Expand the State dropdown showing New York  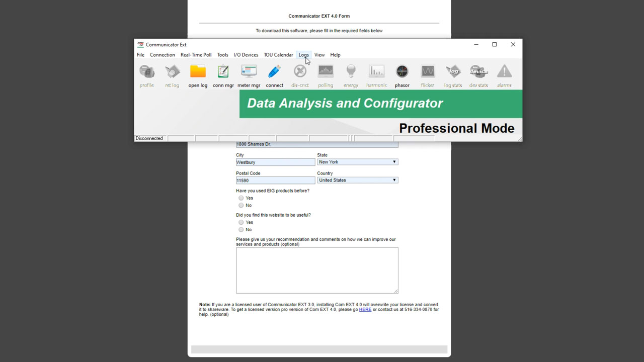tap(358, 162)
